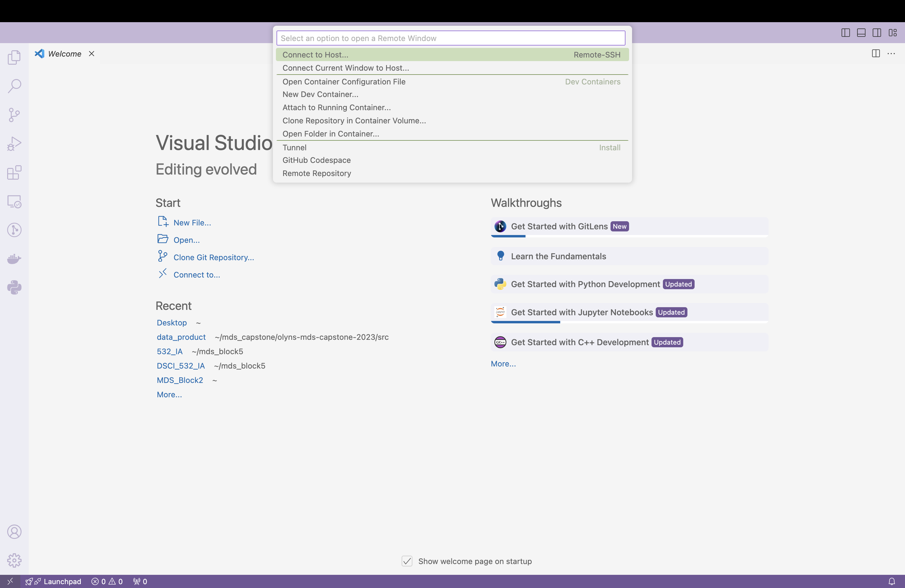905x588 pixels.
Task: Open the Explorer view icon
Action: point(14,57)
